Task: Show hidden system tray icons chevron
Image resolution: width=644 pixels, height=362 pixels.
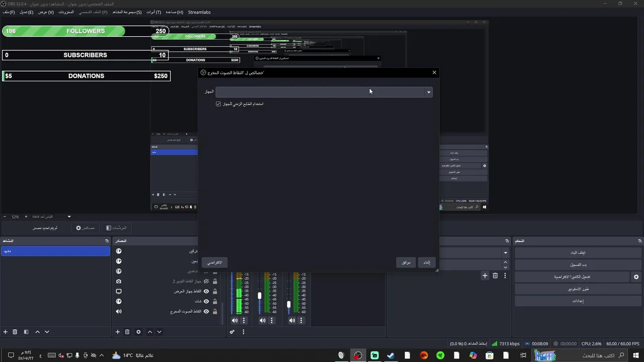Action: [x=102, y=355]
